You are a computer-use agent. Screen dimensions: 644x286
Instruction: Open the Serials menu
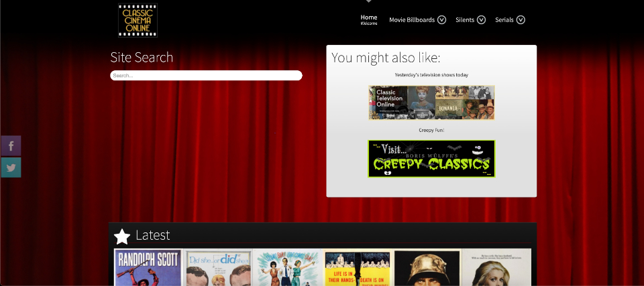coord(504,19)
